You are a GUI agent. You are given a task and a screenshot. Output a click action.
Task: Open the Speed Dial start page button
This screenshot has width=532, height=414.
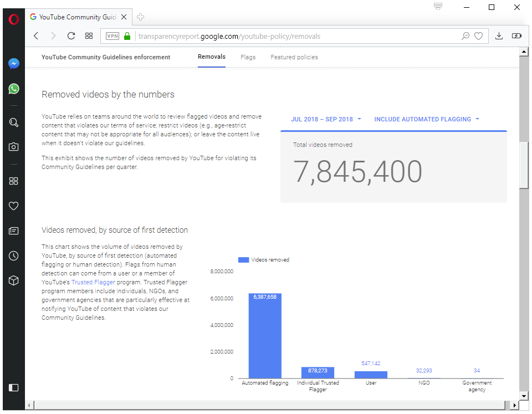click(89, 35)
